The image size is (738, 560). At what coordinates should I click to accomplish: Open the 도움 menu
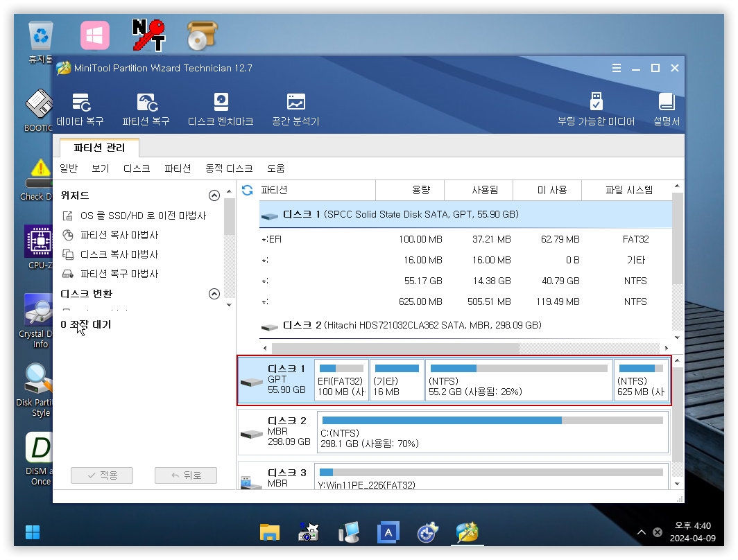tap(276, 168)
